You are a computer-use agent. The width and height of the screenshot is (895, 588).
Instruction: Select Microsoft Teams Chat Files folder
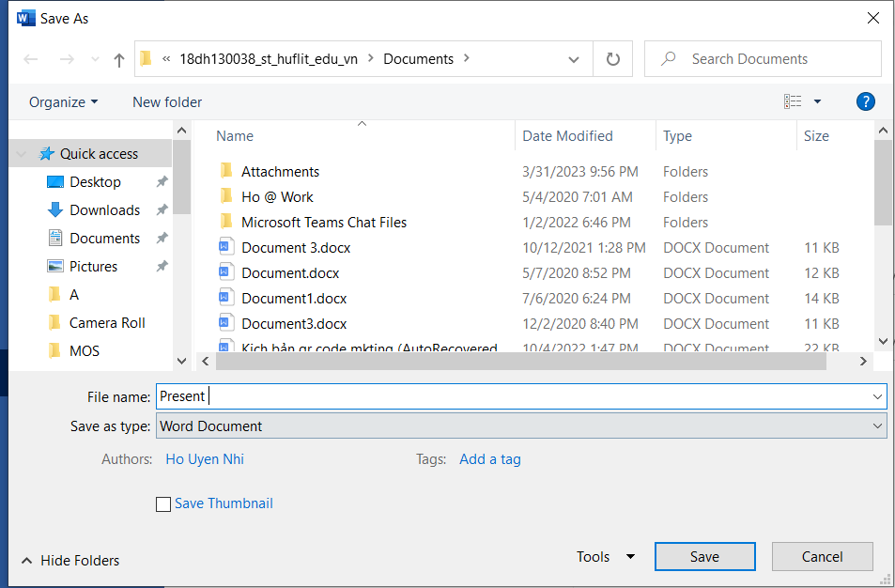(324, 223)
